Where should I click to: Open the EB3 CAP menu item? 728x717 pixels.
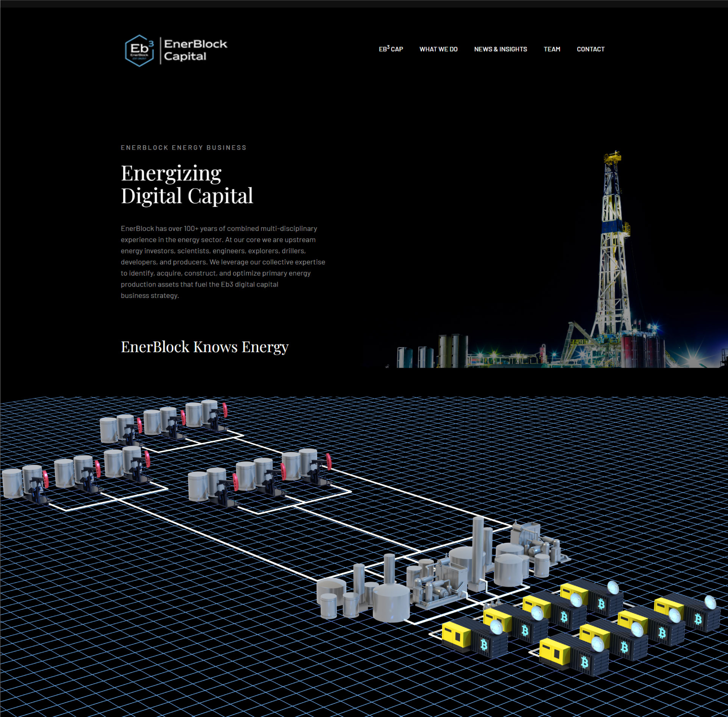[391, 49]
